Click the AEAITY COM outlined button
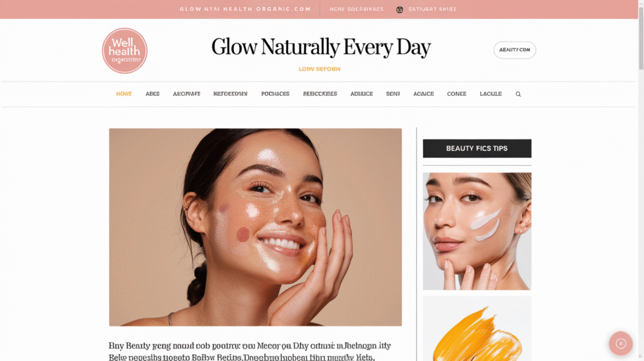 pyautogui.click(x=514, y=50)
